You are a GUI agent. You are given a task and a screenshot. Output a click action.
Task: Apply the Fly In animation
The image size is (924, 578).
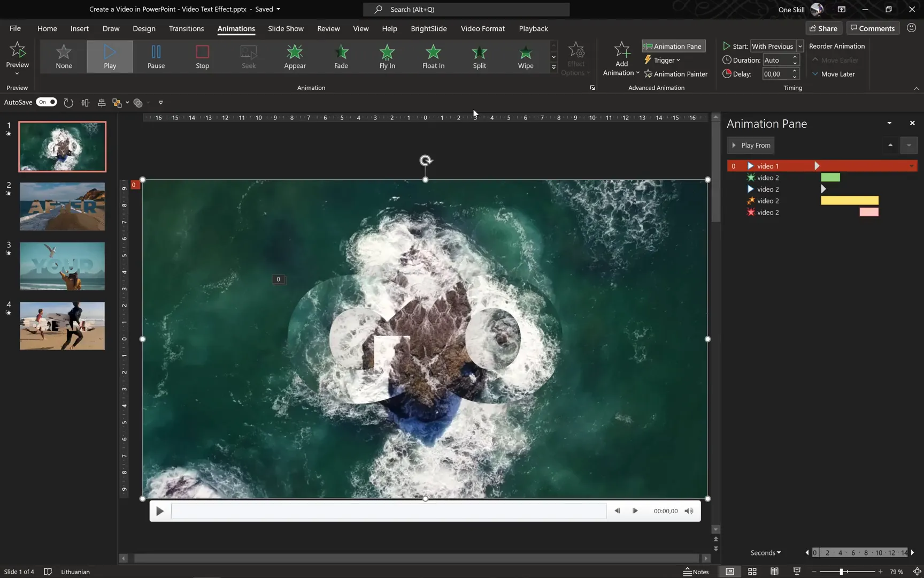pos(387,57)
